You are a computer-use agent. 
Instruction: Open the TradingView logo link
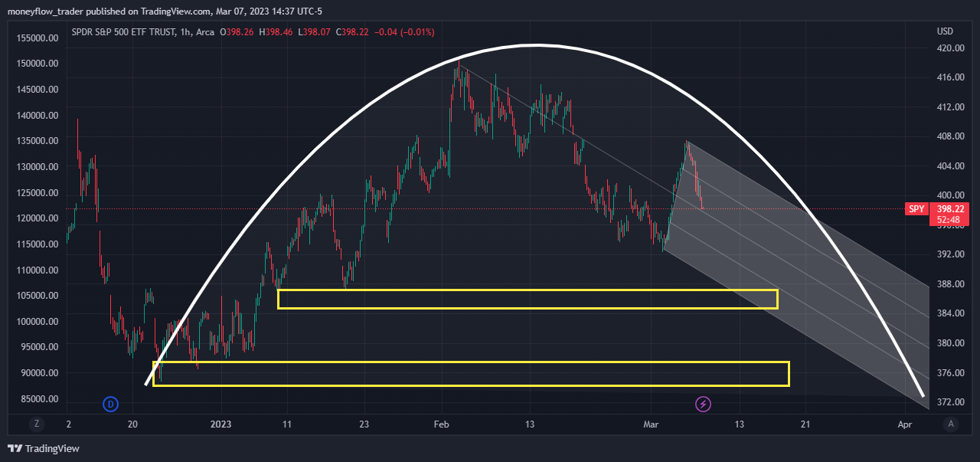(x=44, y=448)
